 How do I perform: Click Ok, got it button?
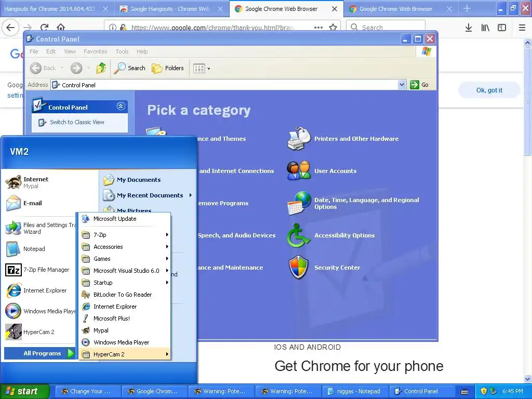pyautogui.click(x=489, y=90)
